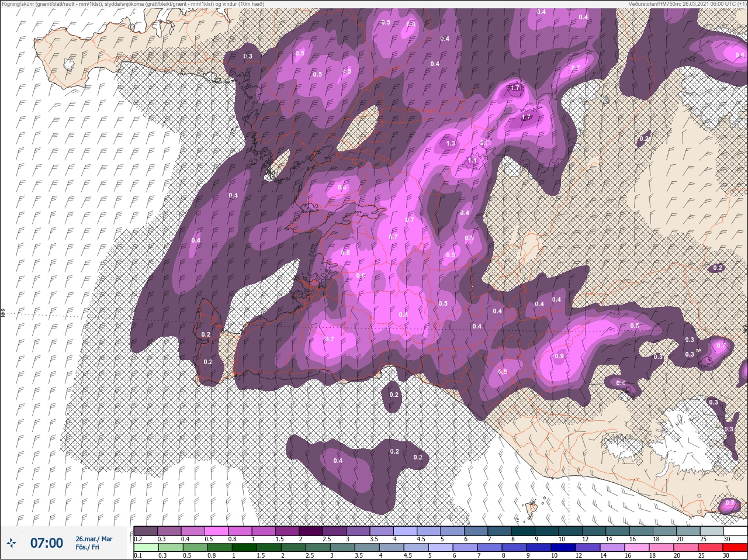
Task: Pick the palest green 0.1 legend swatch
Action: (x=146, y=547)
